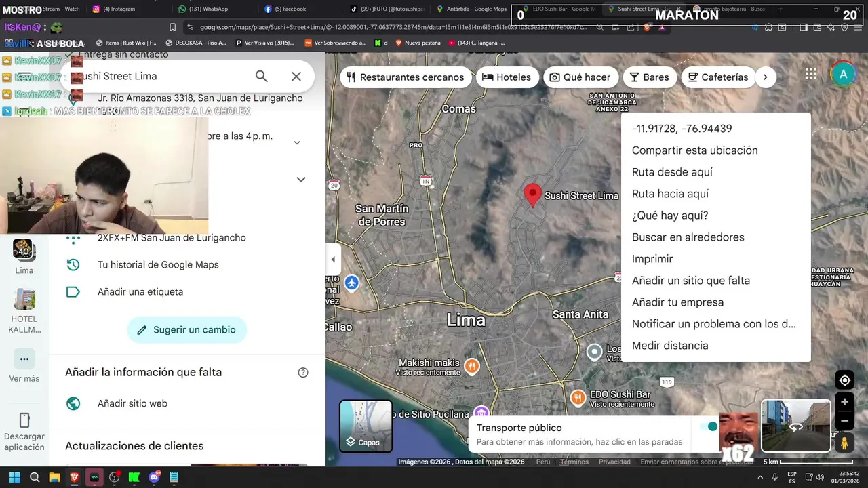Choose Notificar un problema con los datos
The image size is (868, 488).
coord(715,324)
